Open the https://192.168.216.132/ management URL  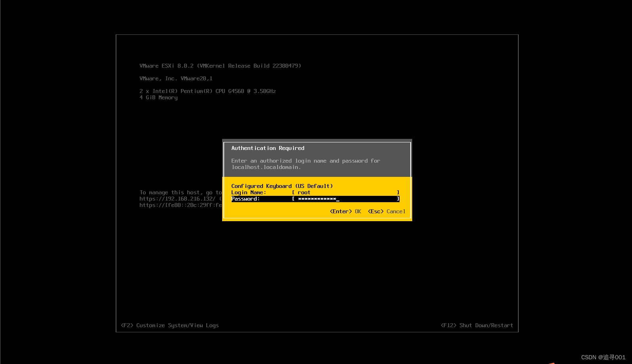pyautogui.click(x=177, y=199)
